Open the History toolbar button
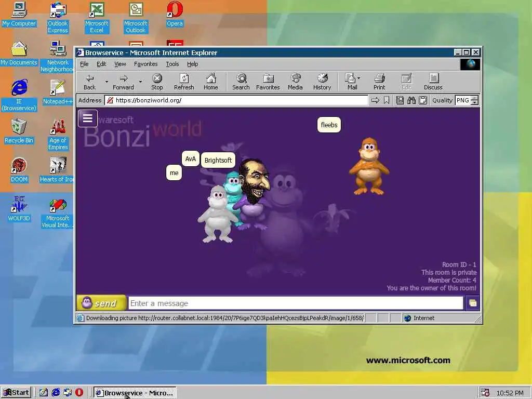This screenshot has width=532, height=399. 322,82
